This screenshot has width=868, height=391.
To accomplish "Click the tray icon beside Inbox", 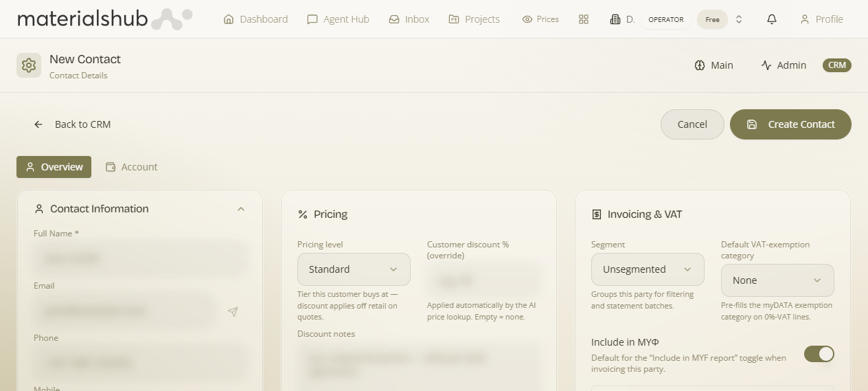I will point(394,19).
